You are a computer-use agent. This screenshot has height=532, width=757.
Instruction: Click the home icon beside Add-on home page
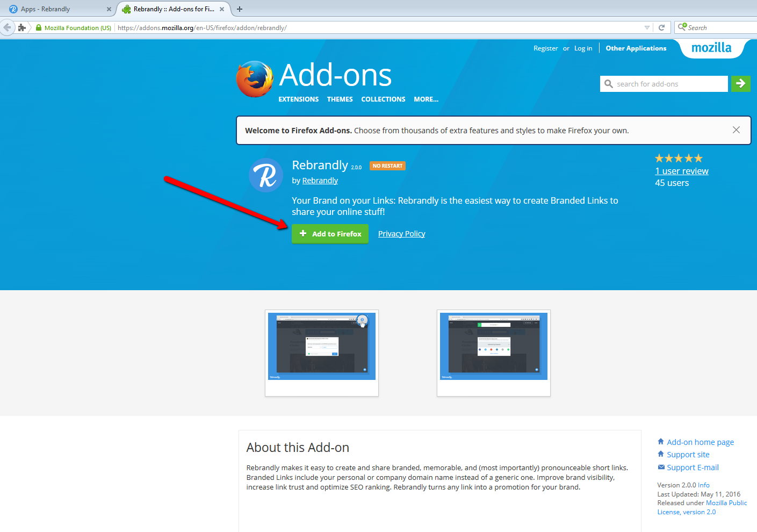point(661,442)
